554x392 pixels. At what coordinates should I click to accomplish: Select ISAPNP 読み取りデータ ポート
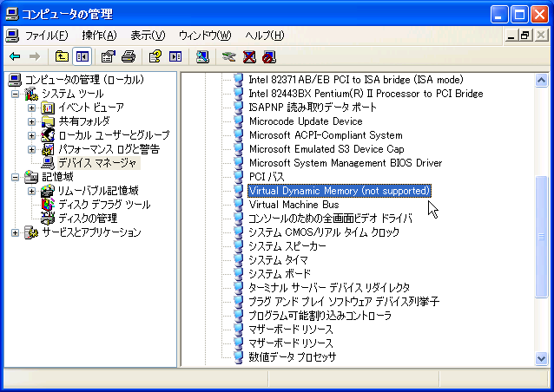pos(313,108)
